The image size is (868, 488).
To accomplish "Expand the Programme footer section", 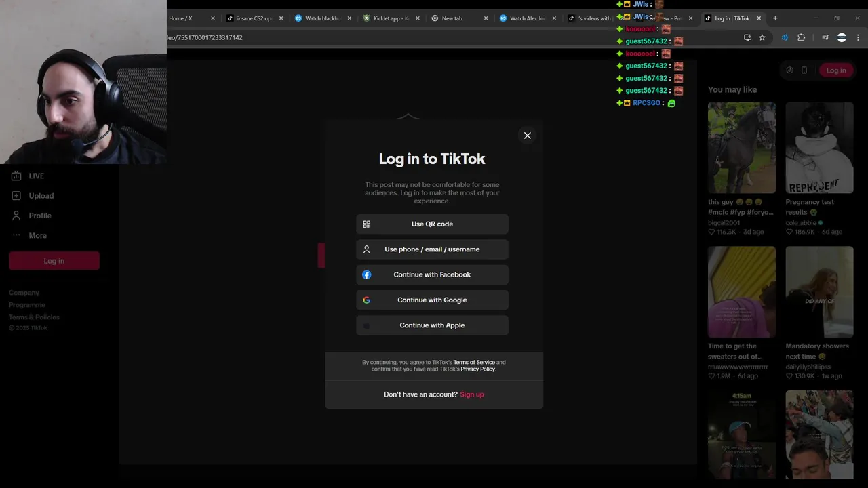I will pyautogui.click(x=27, y=305).
